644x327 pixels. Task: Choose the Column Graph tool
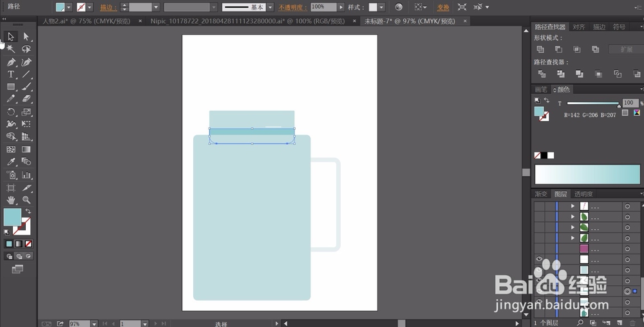(x=26, y=175)
